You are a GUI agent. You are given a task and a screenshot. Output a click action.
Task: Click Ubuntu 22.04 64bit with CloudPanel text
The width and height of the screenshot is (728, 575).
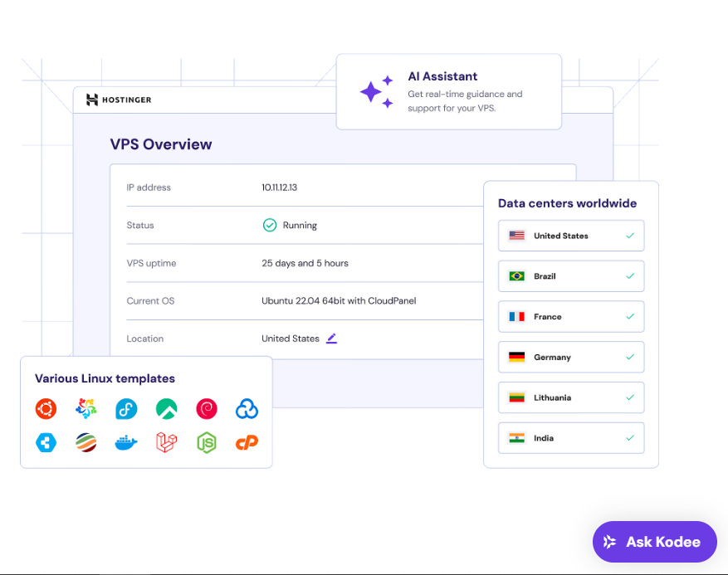pos(339,300)
